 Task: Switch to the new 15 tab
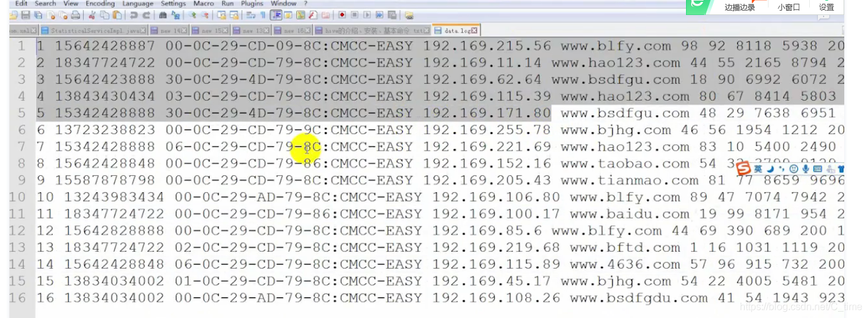coord(209,30)
